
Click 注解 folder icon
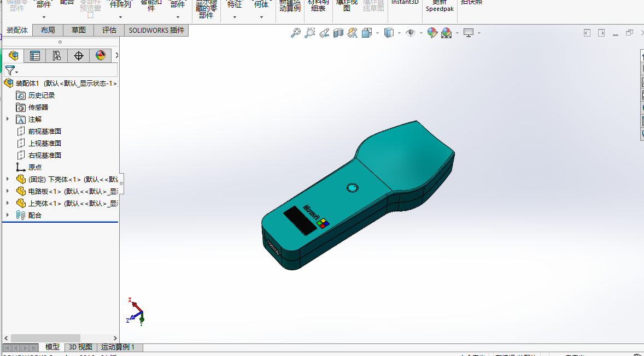21,120
